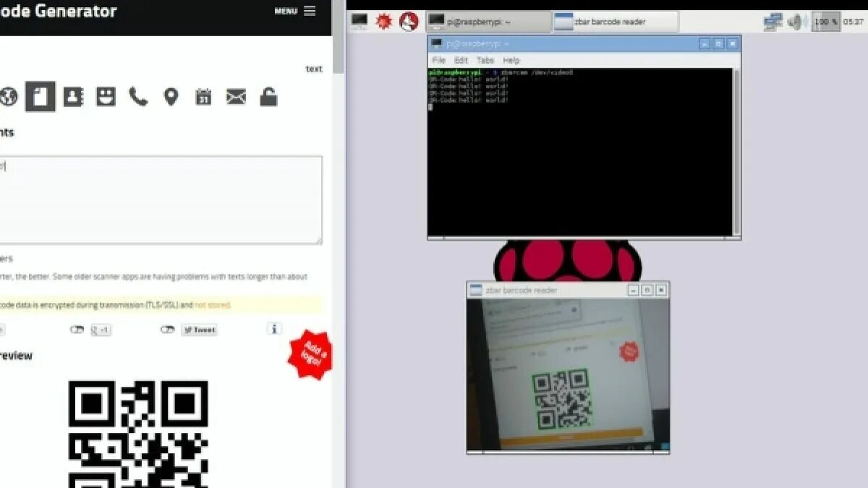
Task: Open the Raspberry Pi monitor menu icon
Action: [x=359, y=22]
